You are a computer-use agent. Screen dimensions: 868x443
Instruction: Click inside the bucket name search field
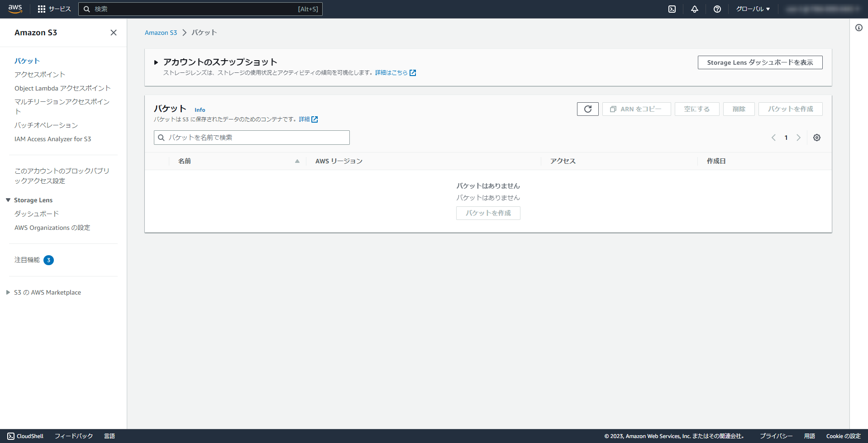pos(252,137)
